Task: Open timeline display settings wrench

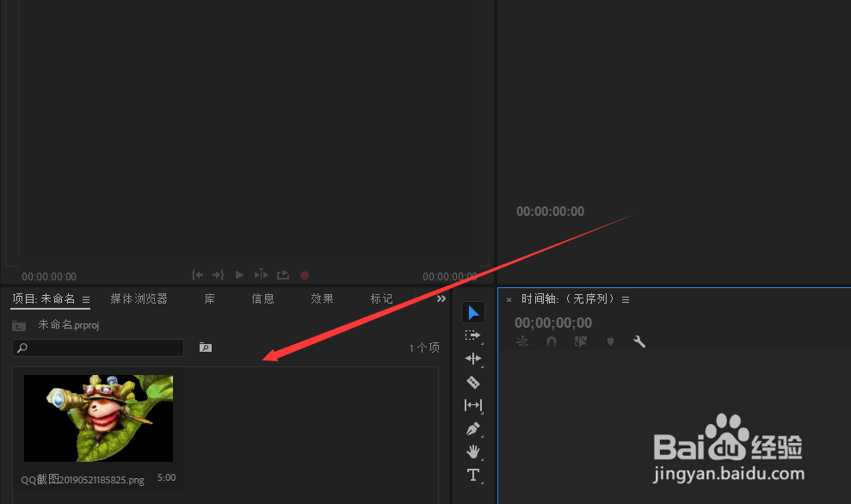Action: pos(639,341)
